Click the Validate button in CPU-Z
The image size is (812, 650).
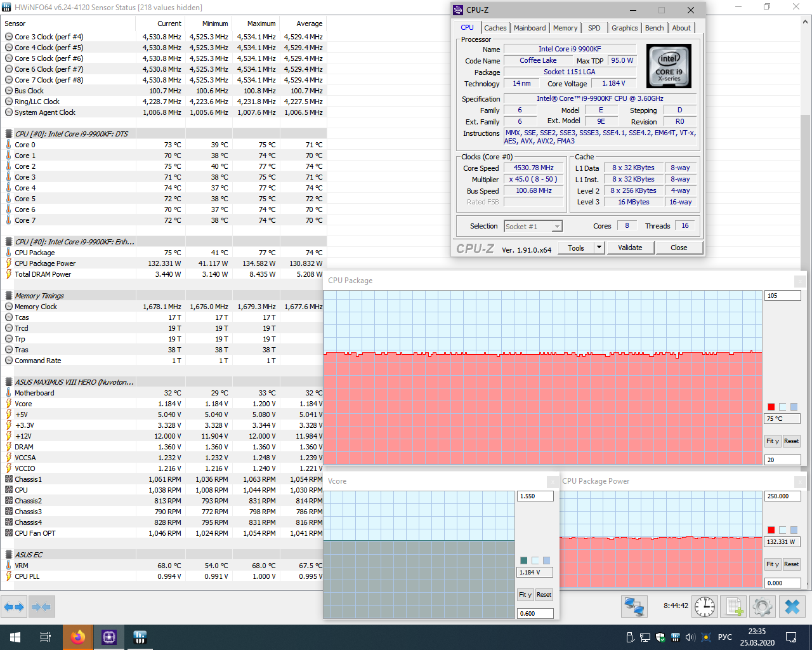pyautogui.click(x=630, y=248)
